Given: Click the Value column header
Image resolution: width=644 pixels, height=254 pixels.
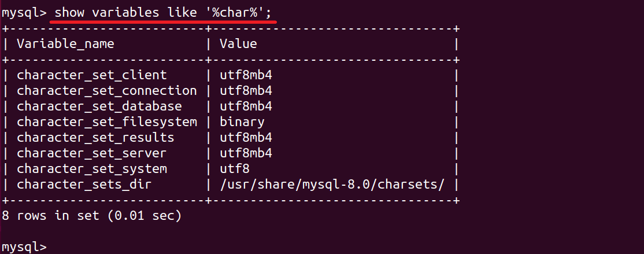Looking at the screenshot, I should 238,43.
